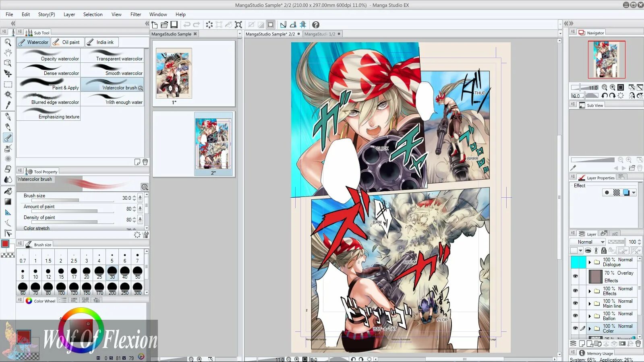Screen dimensions: 644x362
Task: Select the Auto select magic wand tool
Action: [x=8, y=95]
